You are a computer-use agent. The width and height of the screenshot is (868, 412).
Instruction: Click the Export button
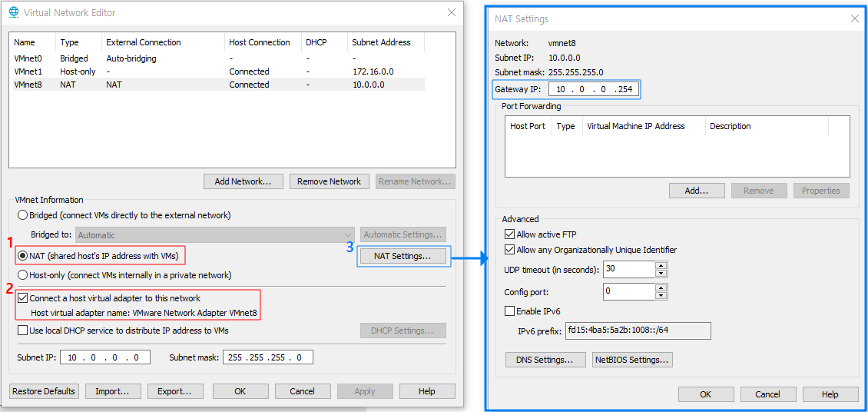point(175,391)
